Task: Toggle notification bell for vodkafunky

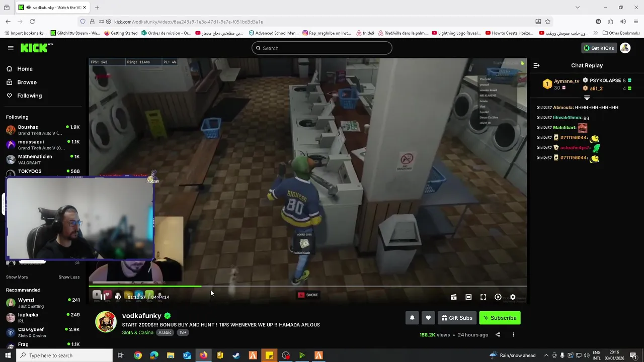Action: 412,318
